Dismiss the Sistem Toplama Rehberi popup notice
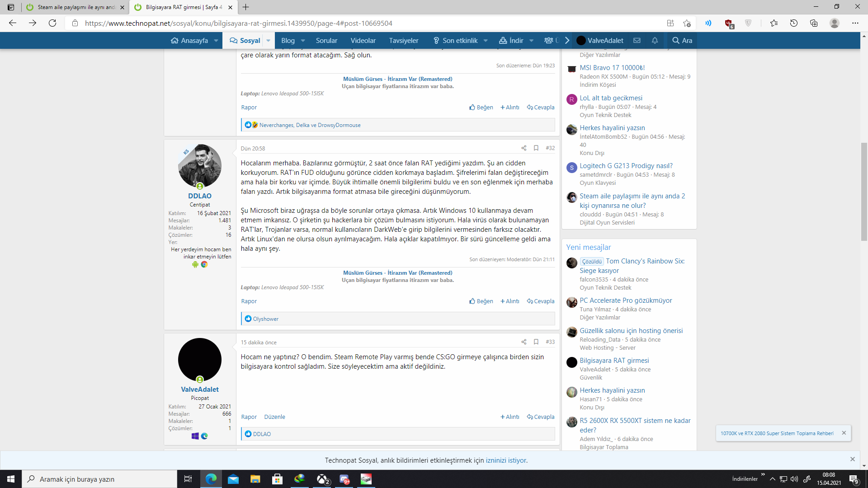868x488 pixels. [x=844, y=433]
